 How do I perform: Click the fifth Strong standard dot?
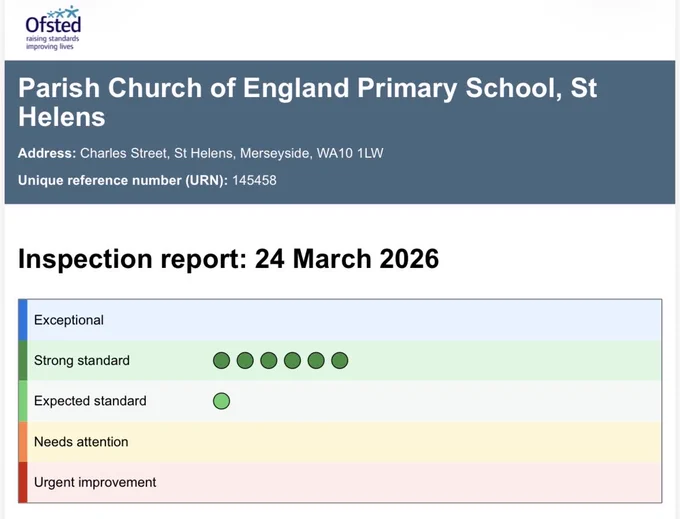pos(316,361)
